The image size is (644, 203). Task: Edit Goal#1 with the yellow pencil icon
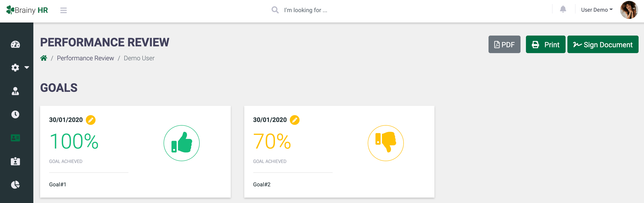click(x=91, y=120)
